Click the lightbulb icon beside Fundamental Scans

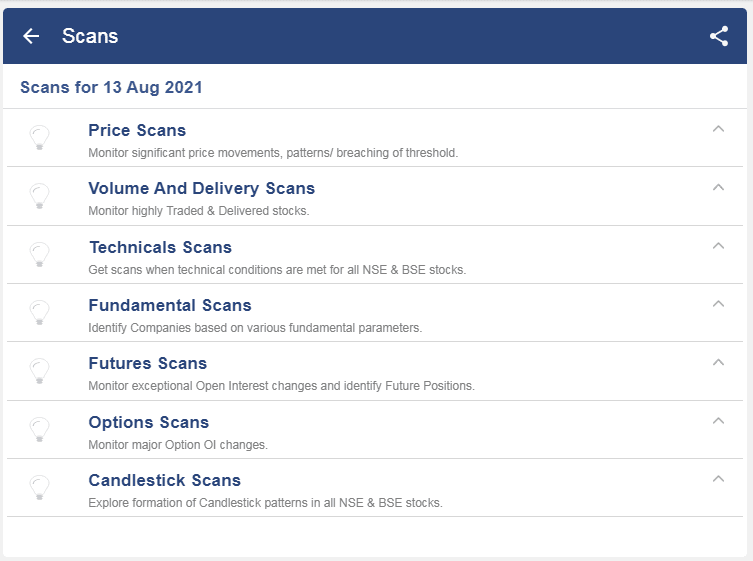(x=39, y=312)
